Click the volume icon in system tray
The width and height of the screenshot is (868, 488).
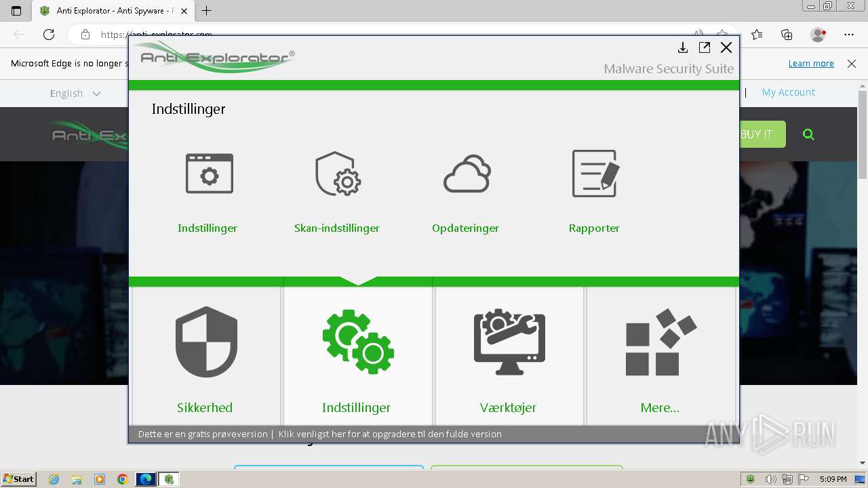click(771, 479)
